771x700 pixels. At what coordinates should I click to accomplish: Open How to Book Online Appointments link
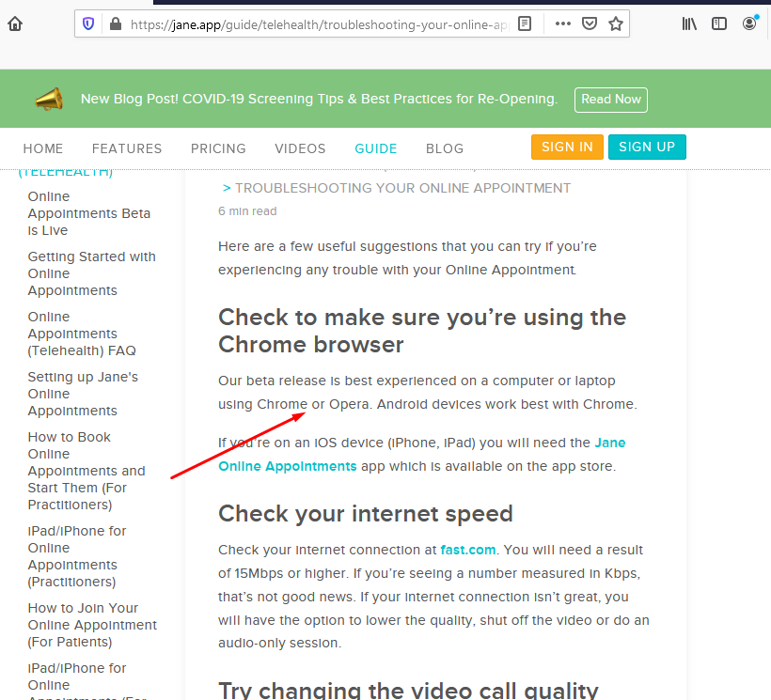[x=87, y=471]
